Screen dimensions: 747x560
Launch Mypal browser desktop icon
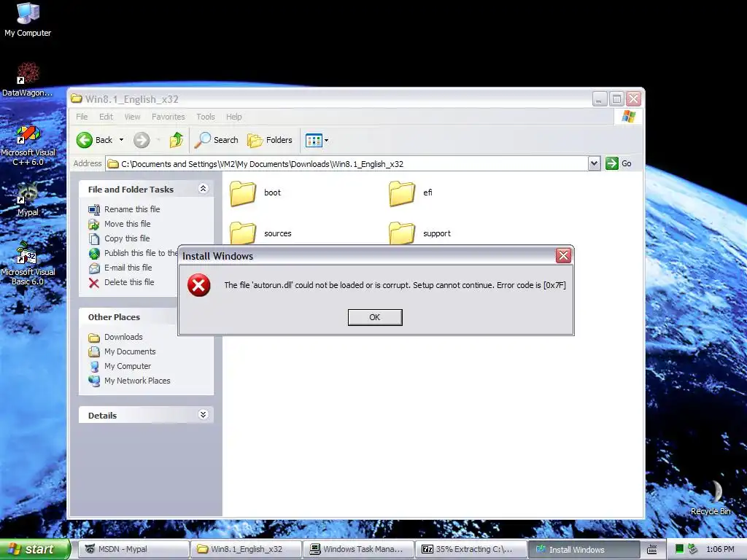click(x=28, y=200)
